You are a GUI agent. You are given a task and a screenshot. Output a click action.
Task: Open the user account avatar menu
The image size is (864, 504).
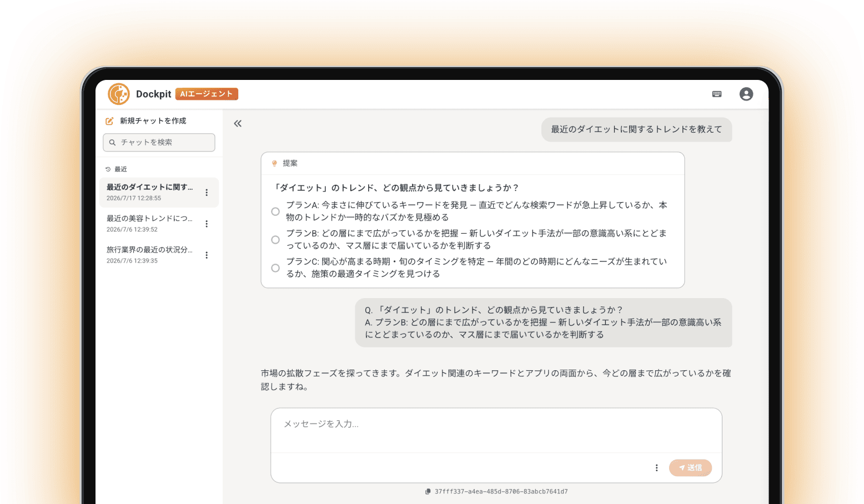coord(746,94)
